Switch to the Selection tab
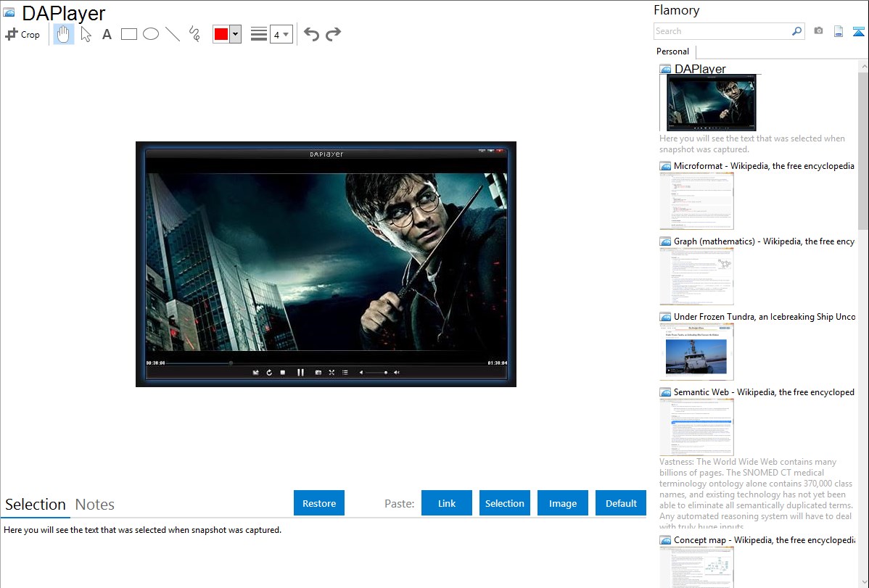 tap(36, 505)
